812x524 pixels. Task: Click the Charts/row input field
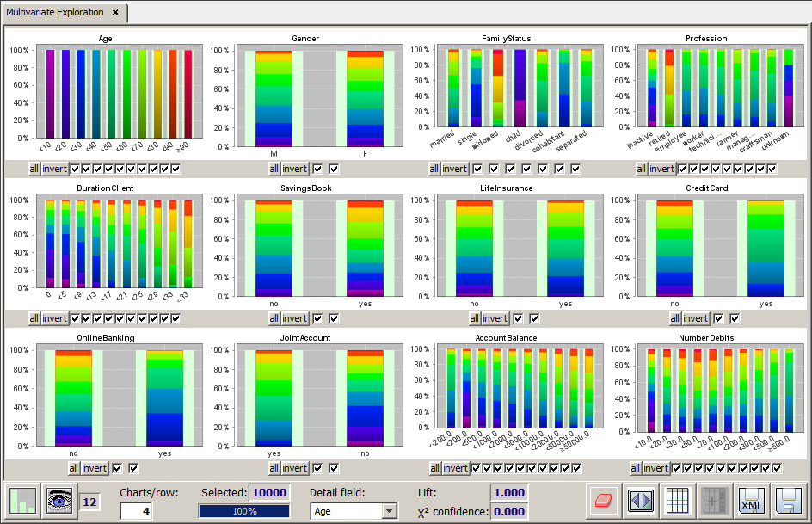tap(135, 512)
